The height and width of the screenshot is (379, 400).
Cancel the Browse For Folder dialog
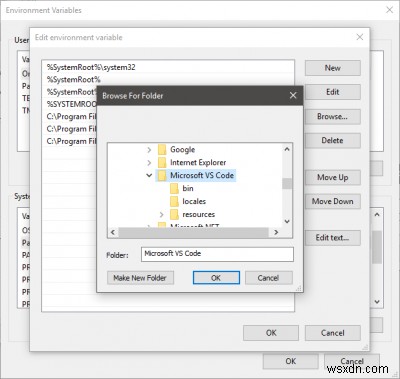pyautogui.click(x=269, y=278)
